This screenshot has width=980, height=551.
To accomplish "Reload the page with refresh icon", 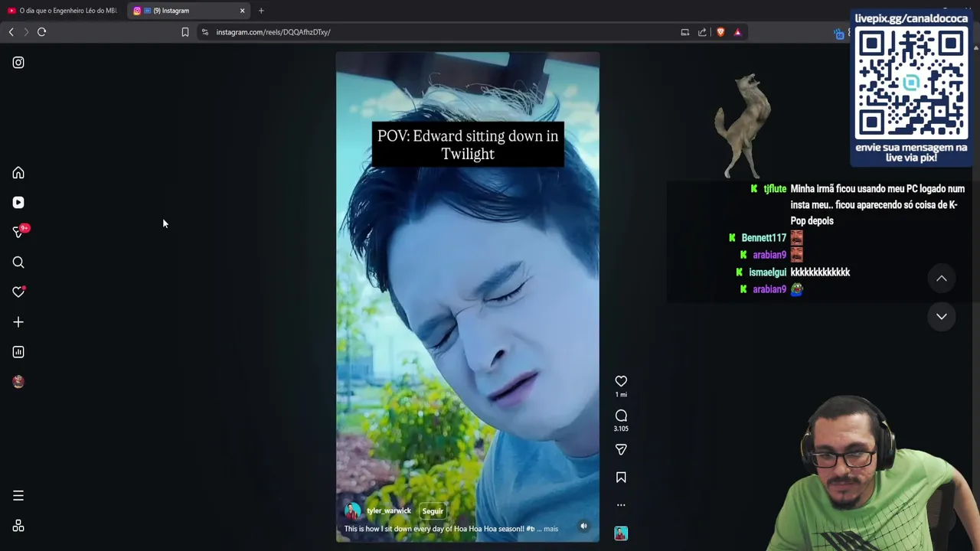I will point(42,32).
